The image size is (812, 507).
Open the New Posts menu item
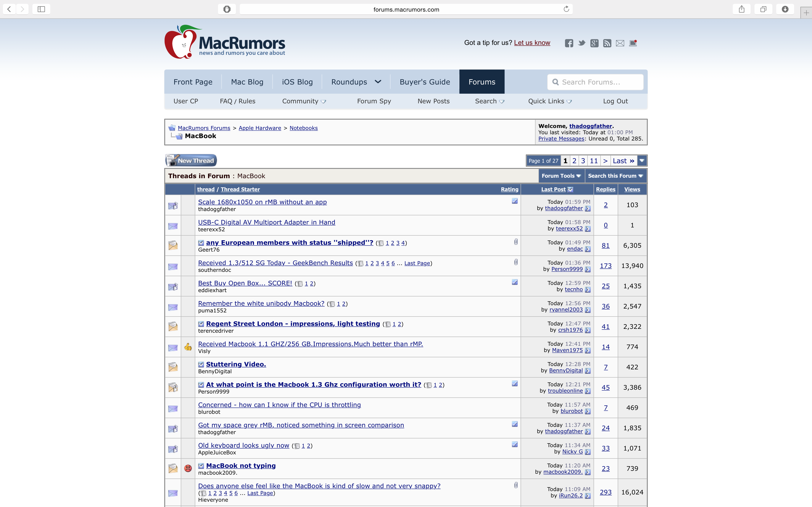433,101
